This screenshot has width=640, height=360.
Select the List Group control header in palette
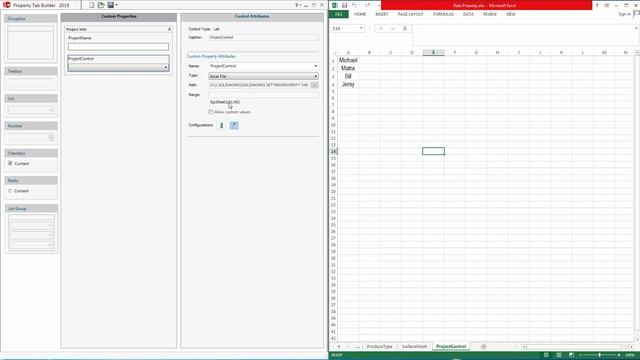coord(31,209)
